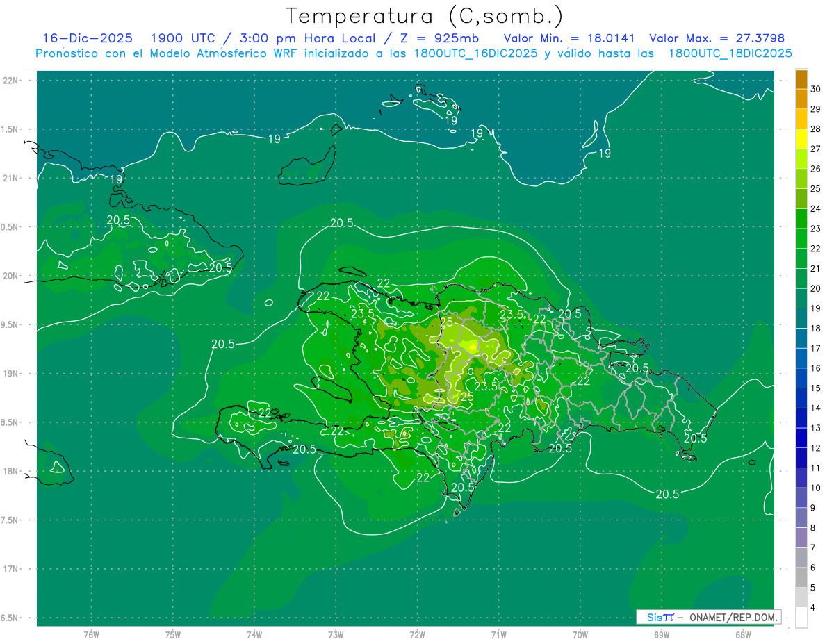Select the "Valor Max. = 27.3798" text
This screenshot has width=834, height=644.
coord(717,38)
